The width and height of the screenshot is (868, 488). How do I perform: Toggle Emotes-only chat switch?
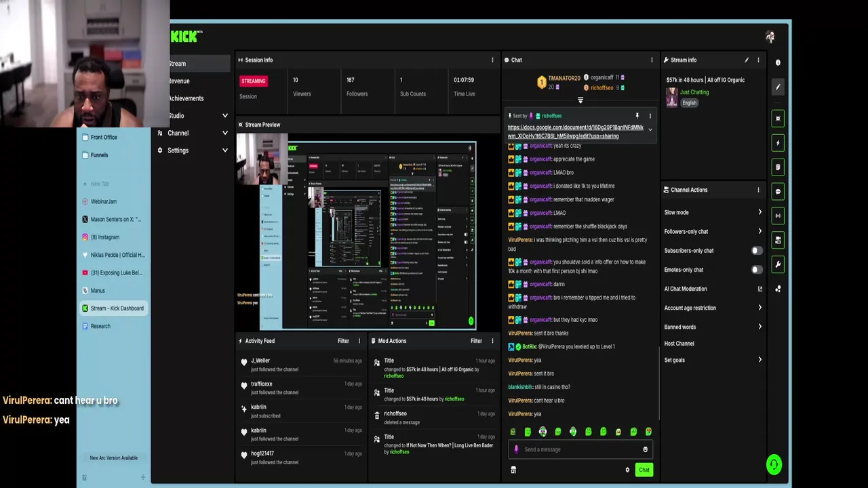[x=757, y=270]
